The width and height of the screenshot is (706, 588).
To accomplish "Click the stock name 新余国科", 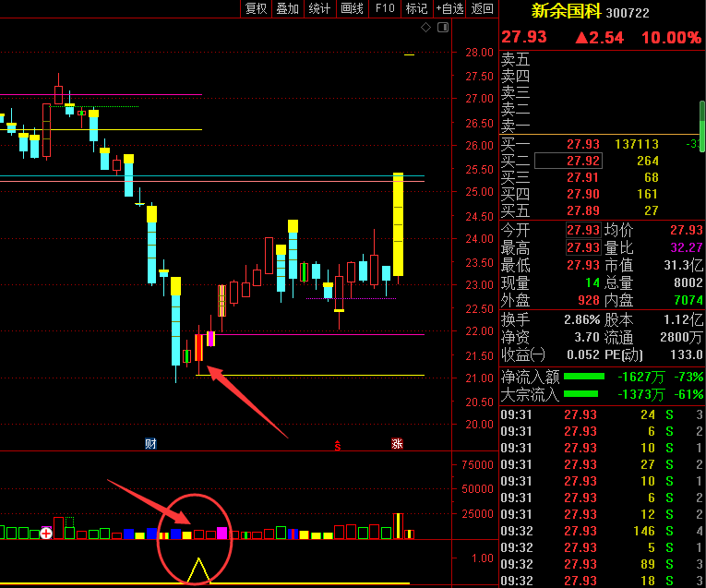I will [x=566, y=12].
